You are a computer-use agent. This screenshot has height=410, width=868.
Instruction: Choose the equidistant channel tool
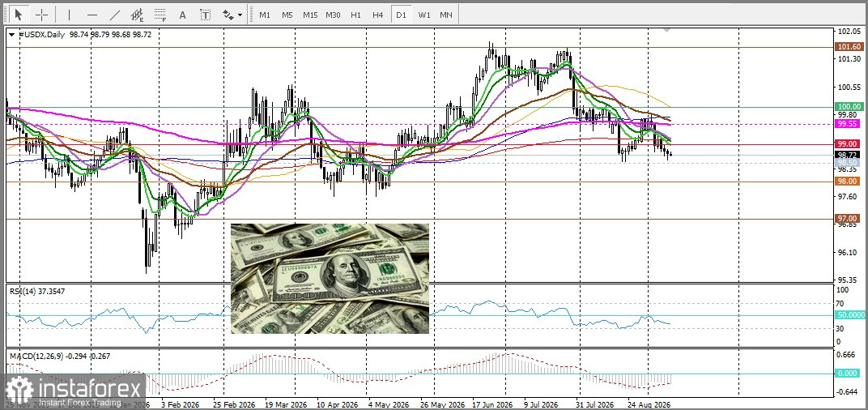(x=138, y=15)
